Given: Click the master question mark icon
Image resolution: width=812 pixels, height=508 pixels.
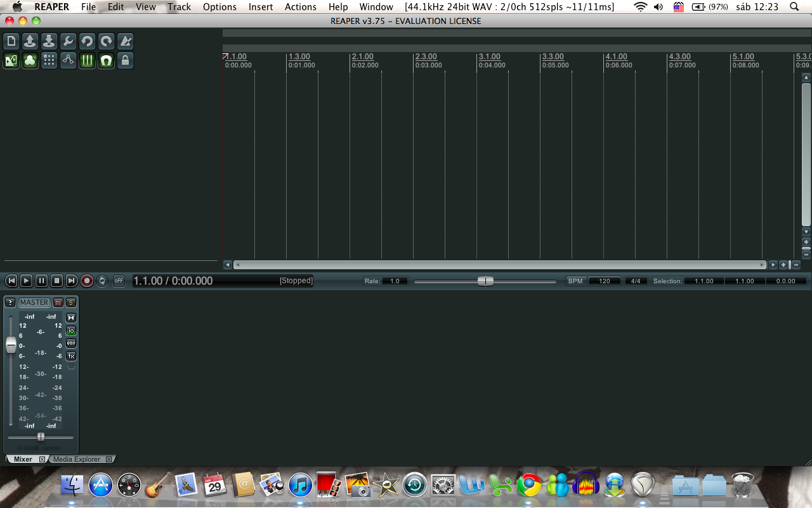Looking at the screenshot, I should (x=10, y=302).
